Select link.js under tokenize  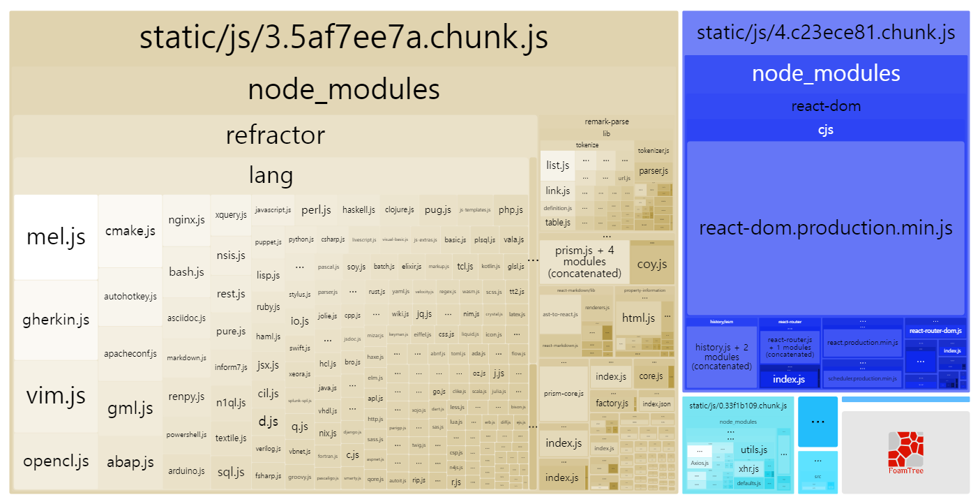click(x=558, y=191)
